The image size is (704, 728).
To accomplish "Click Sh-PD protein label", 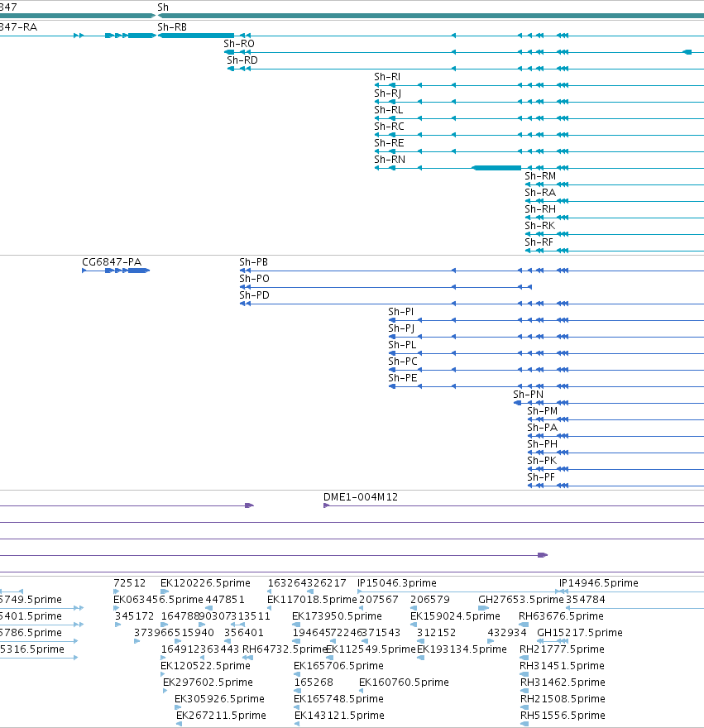I will pos(254,295).
